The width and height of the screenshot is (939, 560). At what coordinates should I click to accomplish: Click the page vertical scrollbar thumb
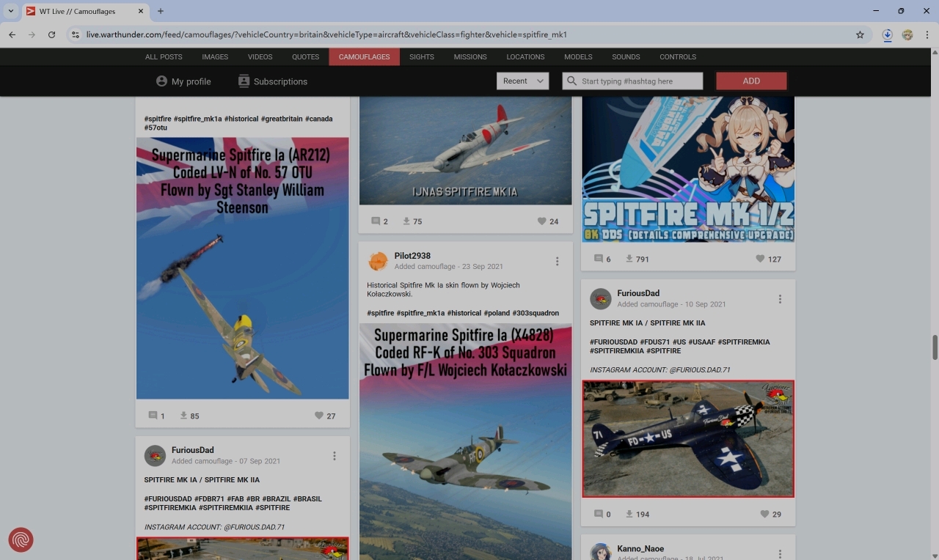(x=935, y=347)
